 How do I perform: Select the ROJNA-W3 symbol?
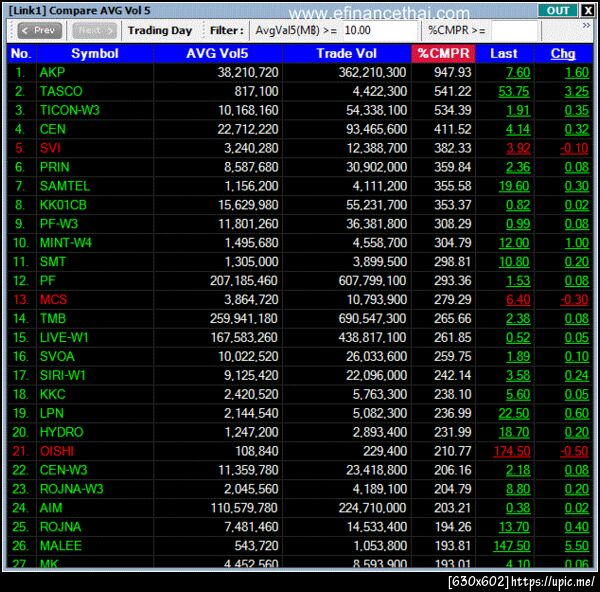pos(72,489)
